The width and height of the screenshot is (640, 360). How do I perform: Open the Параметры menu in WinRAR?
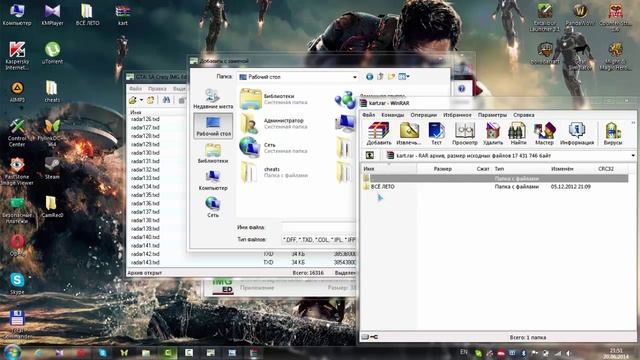(492, 115)
